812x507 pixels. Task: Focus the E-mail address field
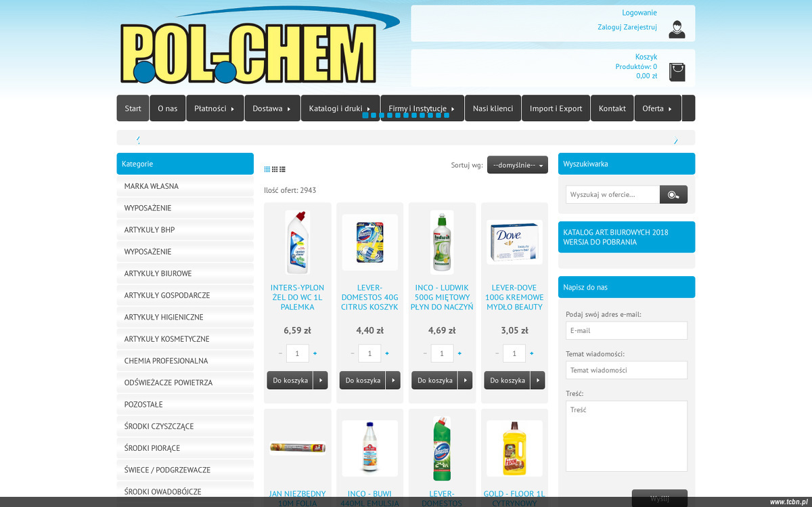(x=627, y=330)
